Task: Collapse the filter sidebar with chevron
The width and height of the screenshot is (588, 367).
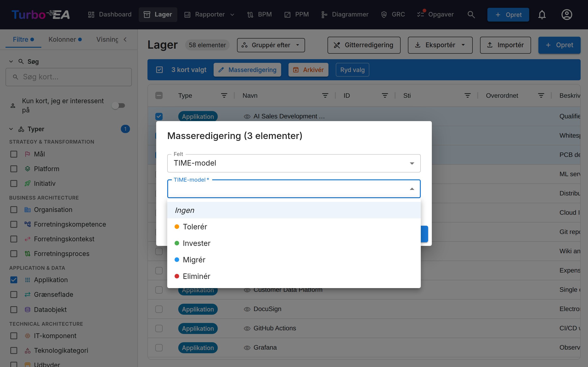Action: [x=125, y=39]
